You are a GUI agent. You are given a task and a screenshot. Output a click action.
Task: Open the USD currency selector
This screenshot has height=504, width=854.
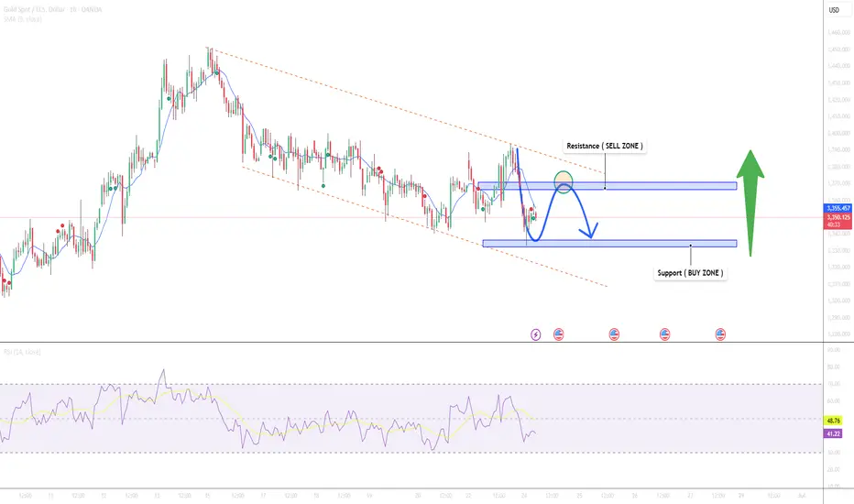[x=834, y=10]
